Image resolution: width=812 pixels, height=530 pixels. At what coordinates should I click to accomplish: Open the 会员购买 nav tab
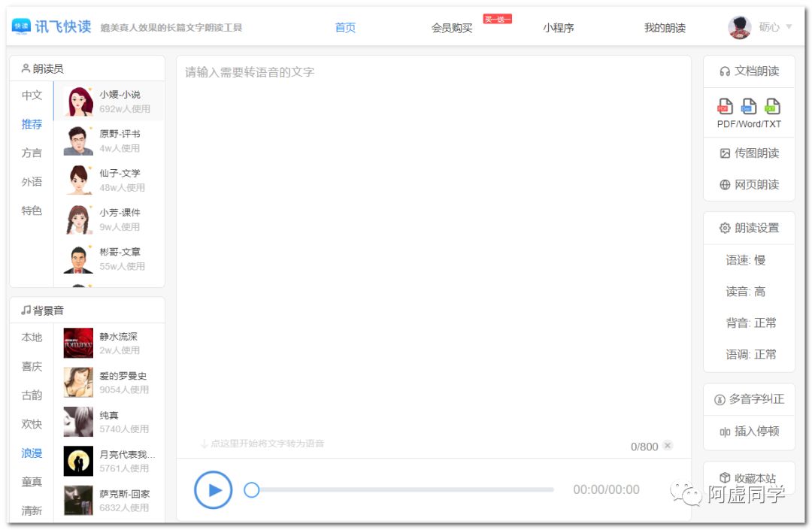click(x=452, y=28)
